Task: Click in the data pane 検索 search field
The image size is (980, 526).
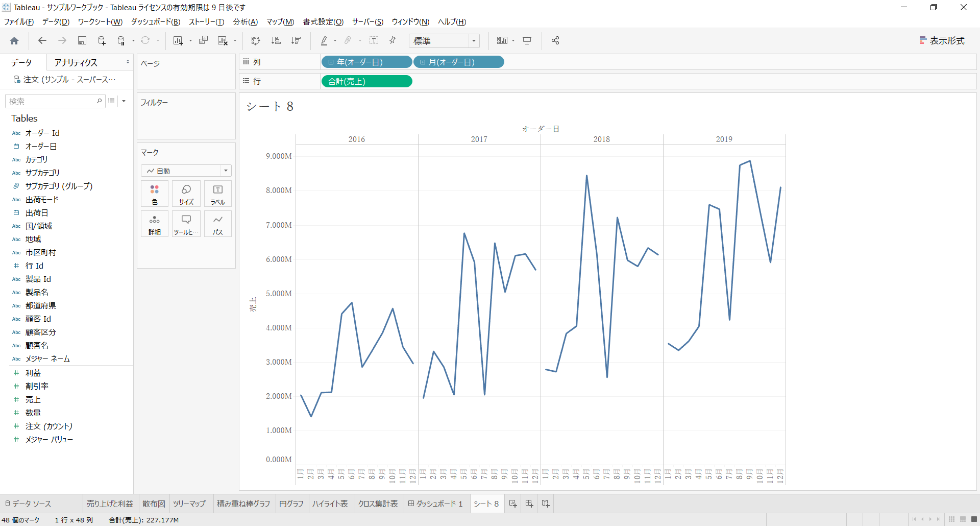Action: coord(55,101)
